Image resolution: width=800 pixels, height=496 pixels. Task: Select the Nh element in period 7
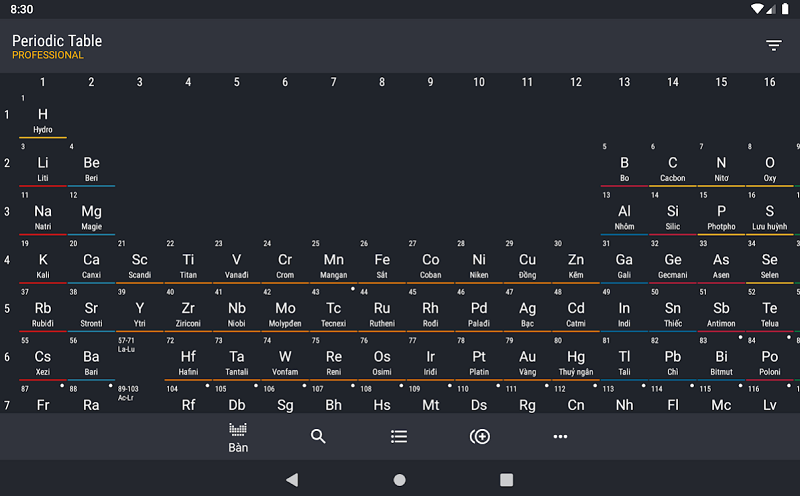tap(624, 398)
